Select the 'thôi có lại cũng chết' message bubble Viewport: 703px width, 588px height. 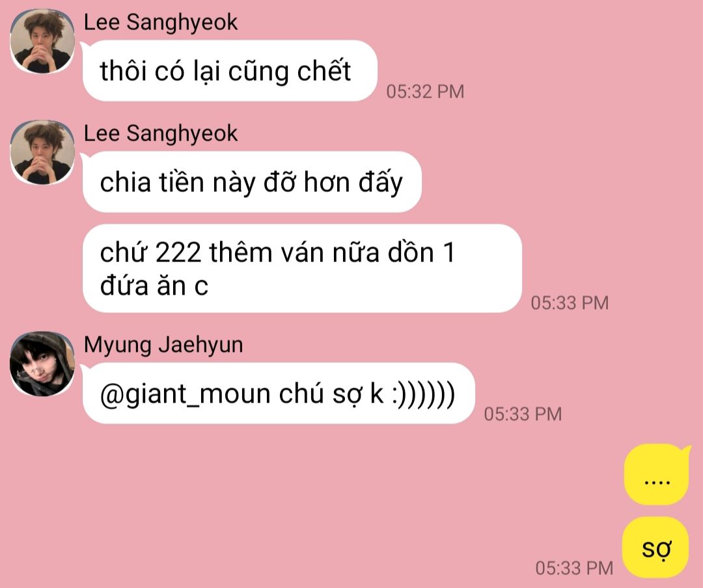[230, 71]
